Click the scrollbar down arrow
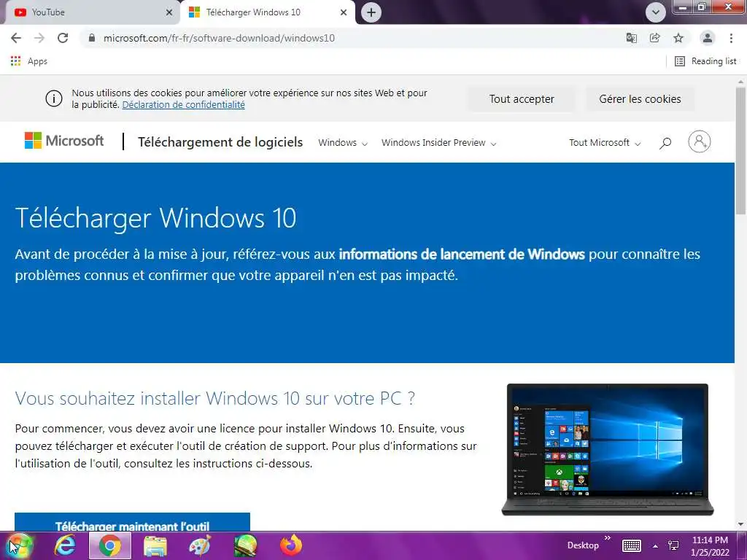This screenshot has height=560, width=747. point(741,524)
